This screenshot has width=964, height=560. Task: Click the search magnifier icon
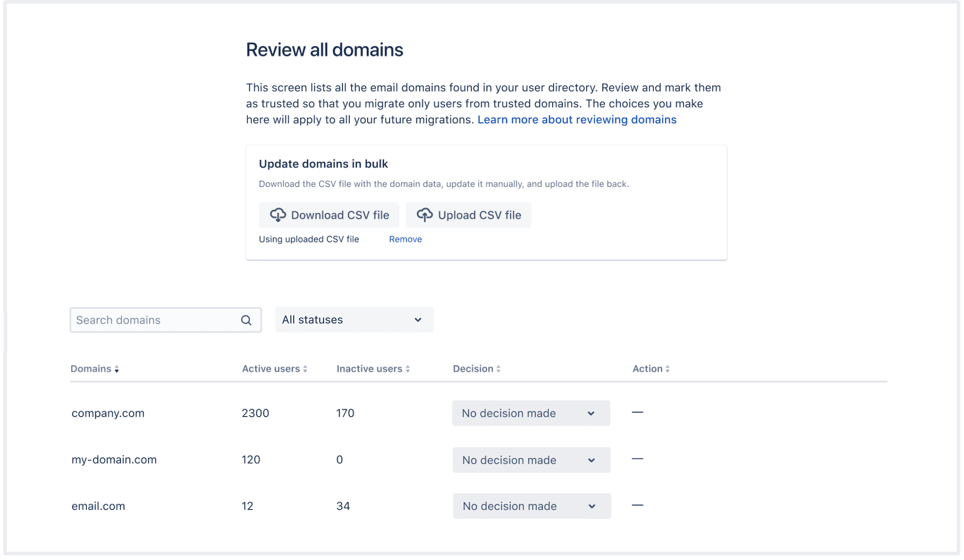click(x=246, y=320)
